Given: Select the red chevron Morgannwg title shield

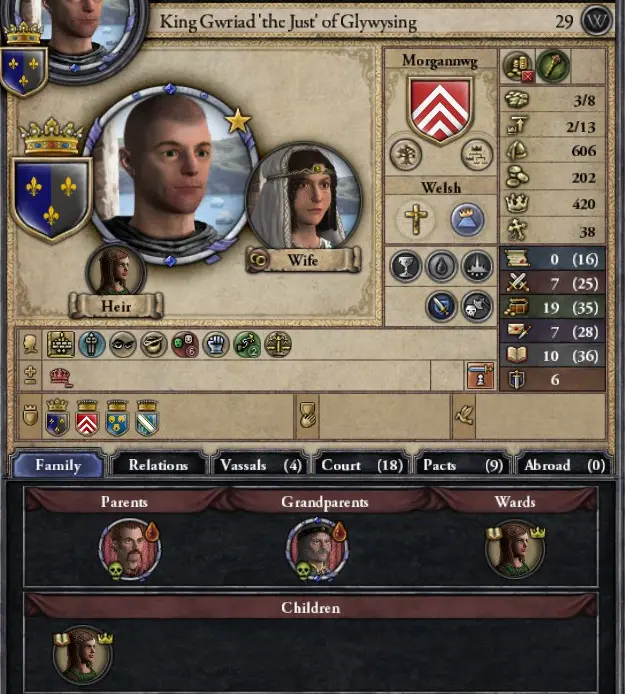Looking at the screenshot, I should coord(87,418).
